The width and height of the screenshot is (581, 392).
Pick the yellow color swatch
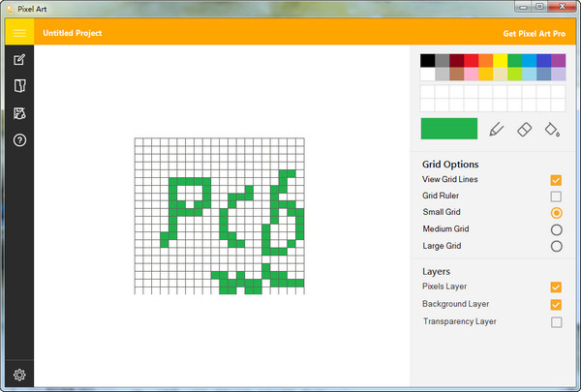coord(500,60)
